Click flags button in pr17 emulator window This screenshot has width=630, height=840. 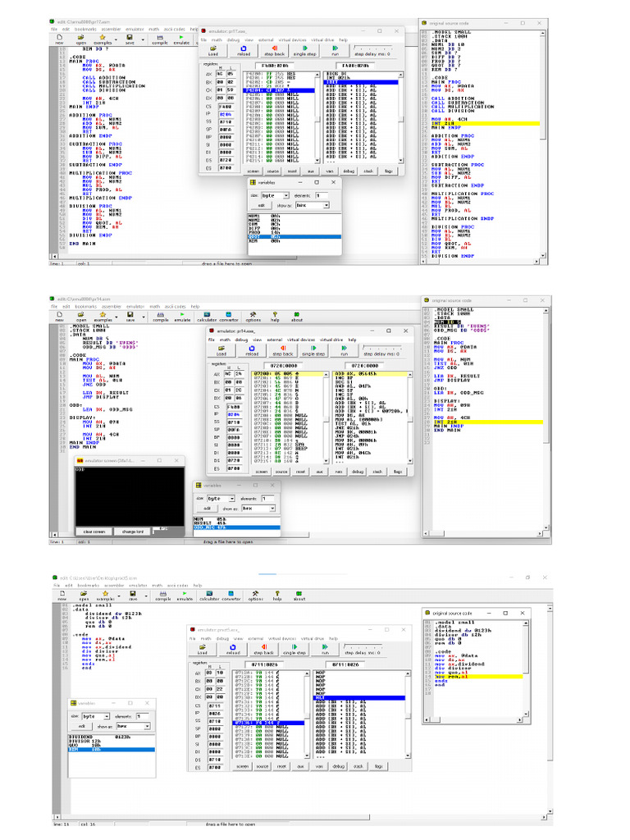388,171
